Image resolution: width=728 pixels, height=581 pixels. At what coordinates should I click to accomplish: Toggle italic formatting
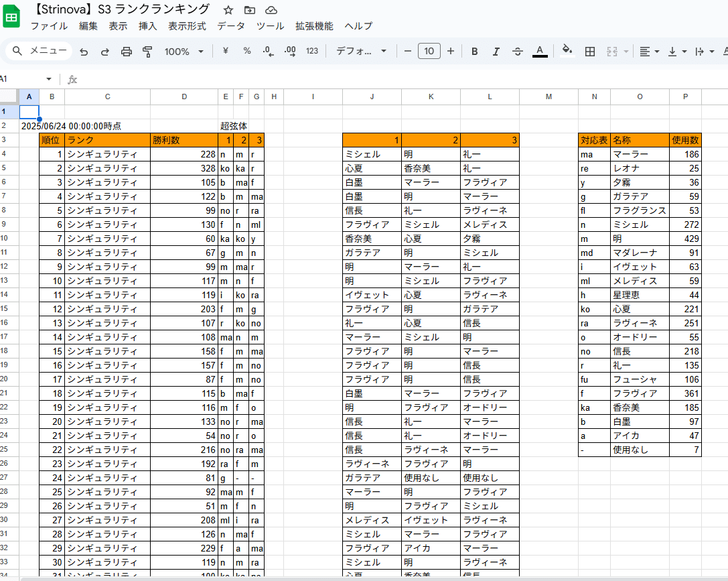pos(496,51)
